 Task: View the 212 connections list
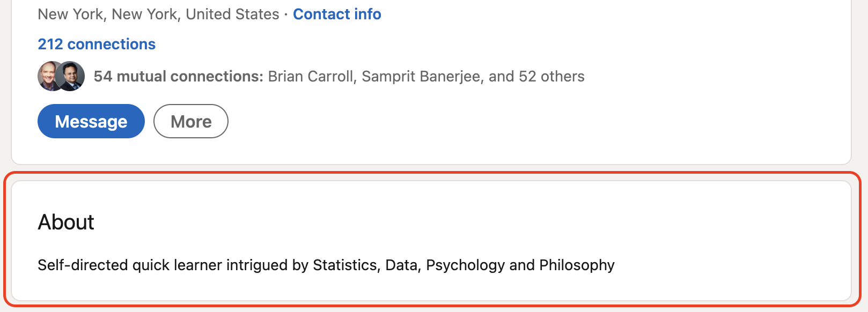[97, 44]
